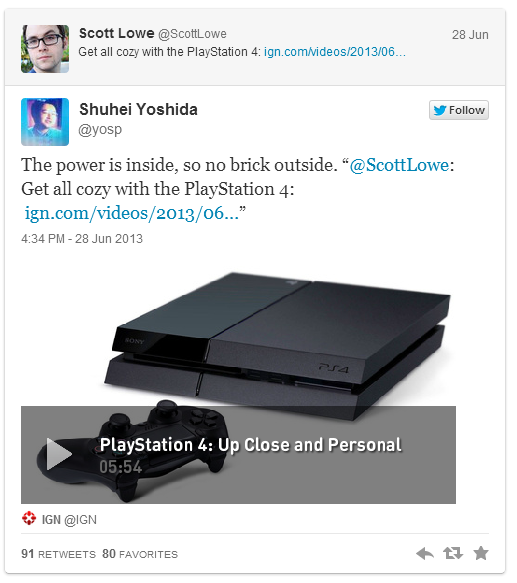Favorite the tweet with star icon
The image size is (517, 583).
(481, 553)
